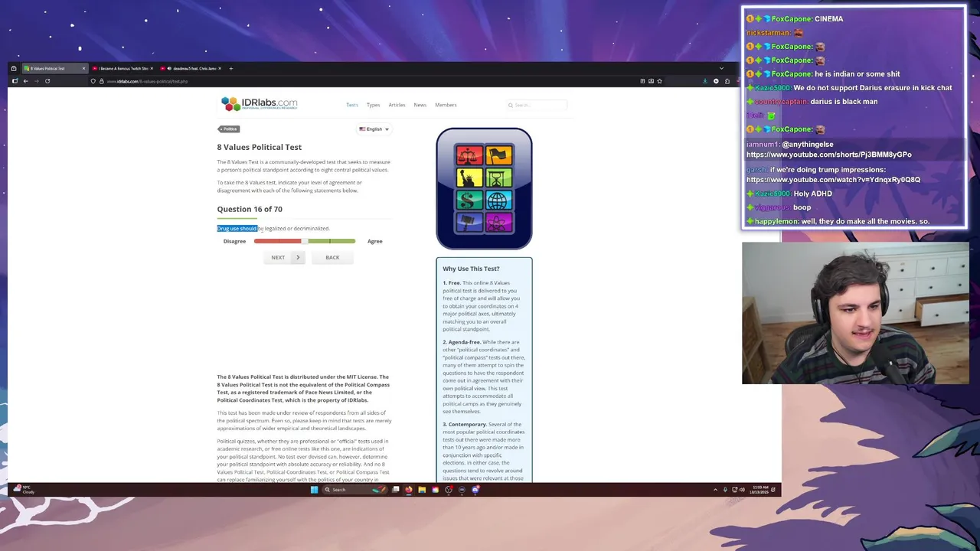Open a new browser tab
The image size is (980, 551).
(231, 68)
